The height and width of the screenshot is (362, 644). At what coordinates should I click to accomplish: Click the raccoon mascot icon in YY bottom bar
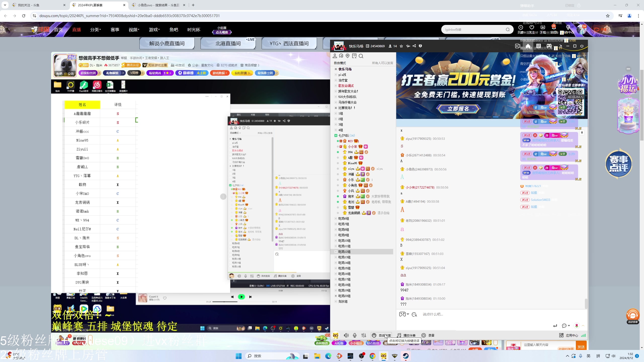pyautogui.click(x=336, y=335)
